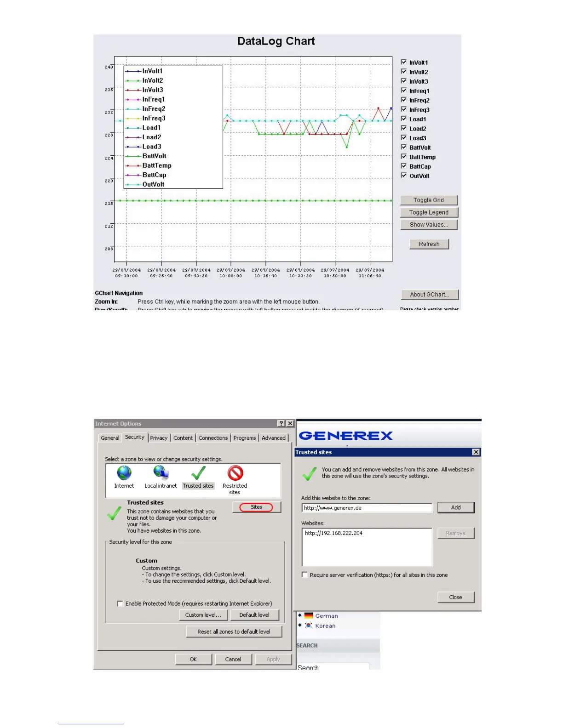
Task: Switch to the Content tab
Action: [x=183, y=438]
